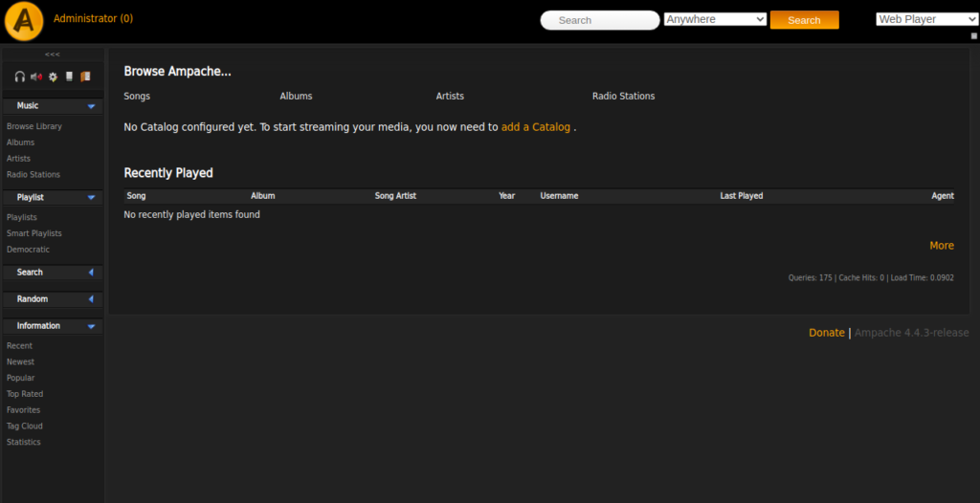The image size is (980, 503).
Task: Click the Ampache logo icon
Action: tap(24, 21)
